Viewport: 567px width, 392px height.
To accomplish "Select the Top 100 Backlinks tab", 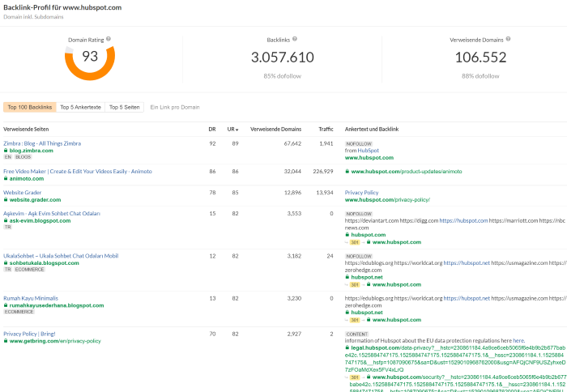I will point(30,107).
